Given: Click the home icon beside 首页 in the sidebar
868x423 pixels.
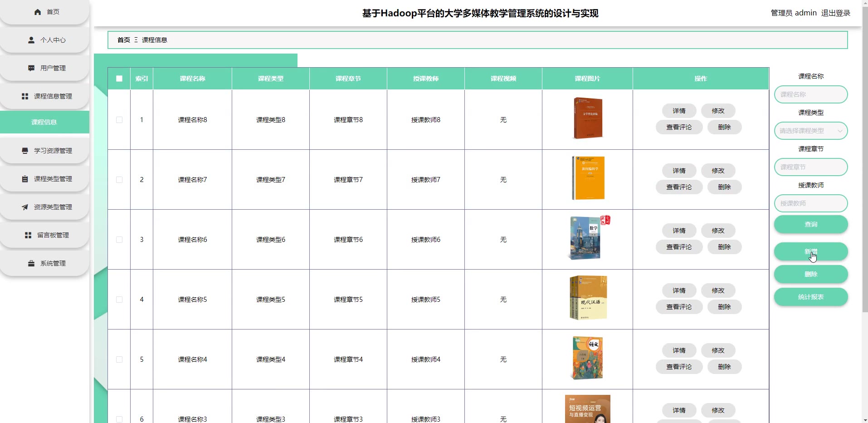Looking at the screenshot, I should (38, 12).
